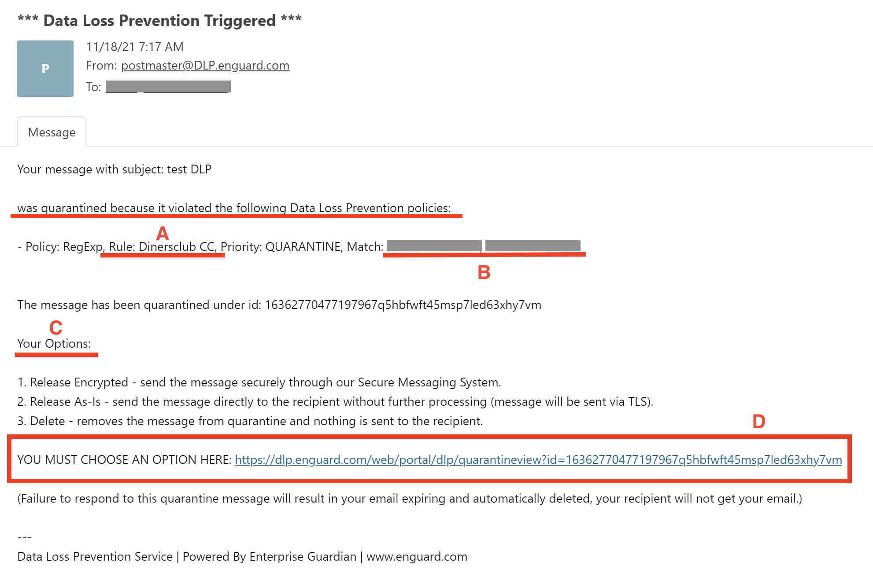This screenshot has height=588, width=873.
Task: Click the failure to respond warning text
Action: click(410, 498)
